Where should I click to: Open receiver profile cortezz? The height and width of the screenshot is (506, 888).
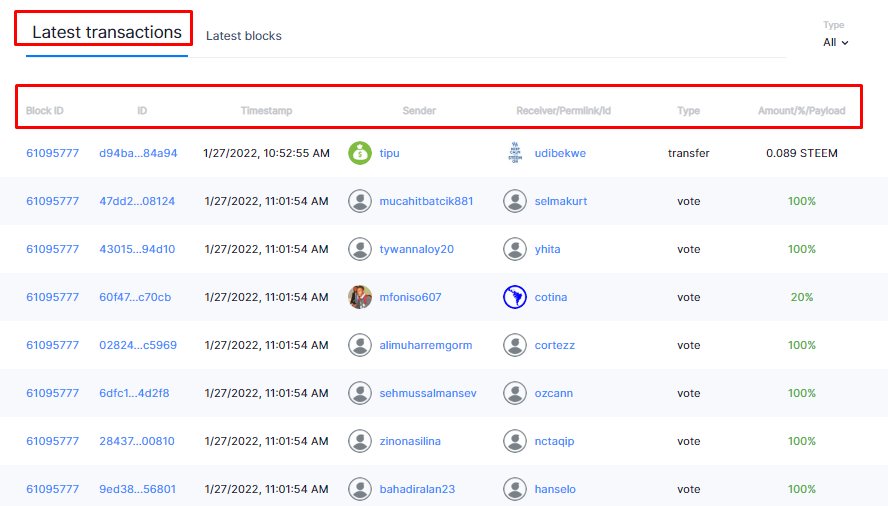[x=554, y=345]
